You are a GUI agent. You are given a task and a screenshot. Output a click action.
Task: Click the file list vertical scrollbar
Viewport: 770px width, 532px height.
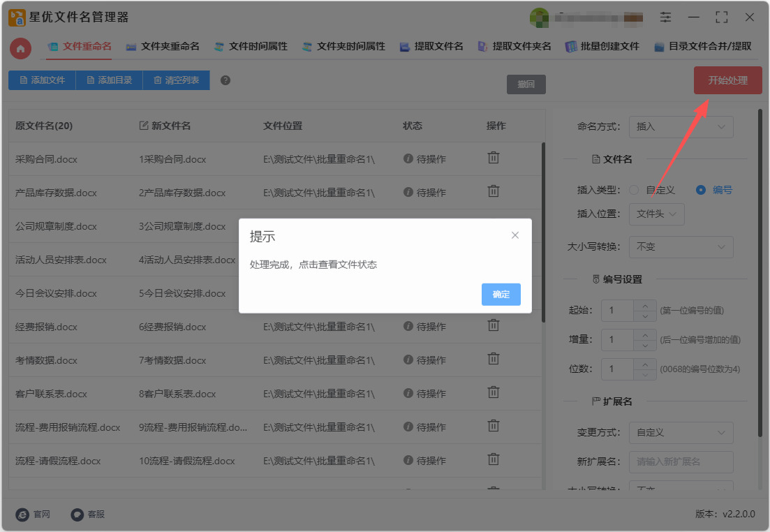click(x=543, y=232)
